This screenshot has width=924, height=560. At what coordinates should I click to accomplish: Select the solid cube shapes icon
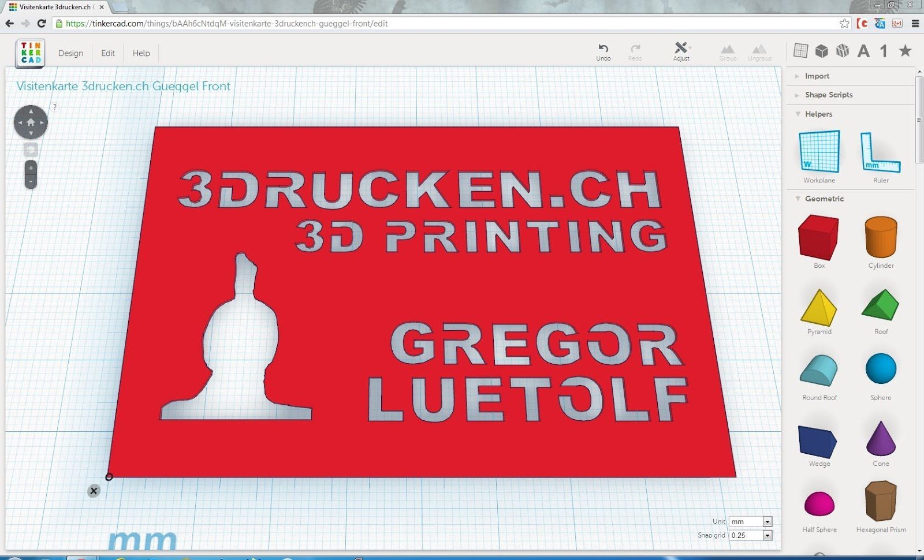click(821, 51)
